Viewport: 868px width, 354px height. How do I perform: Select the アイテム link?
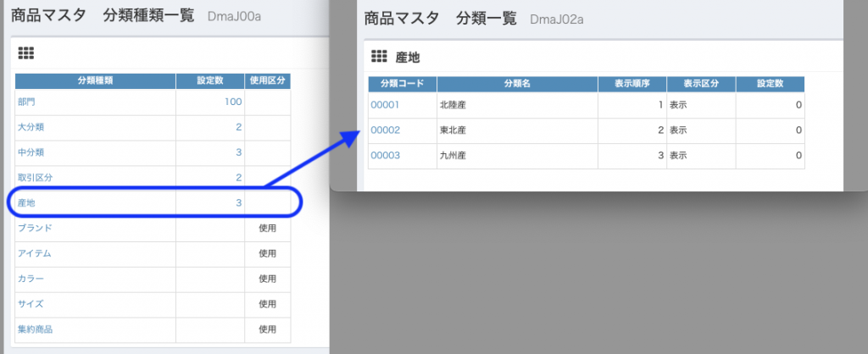[35, 253]
